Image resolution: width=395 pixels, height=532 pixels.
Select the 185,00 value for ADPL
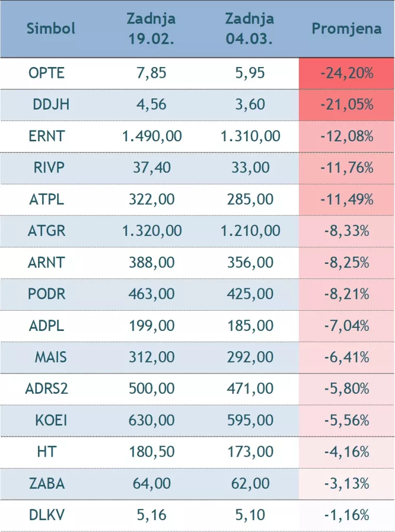point(250,326)
